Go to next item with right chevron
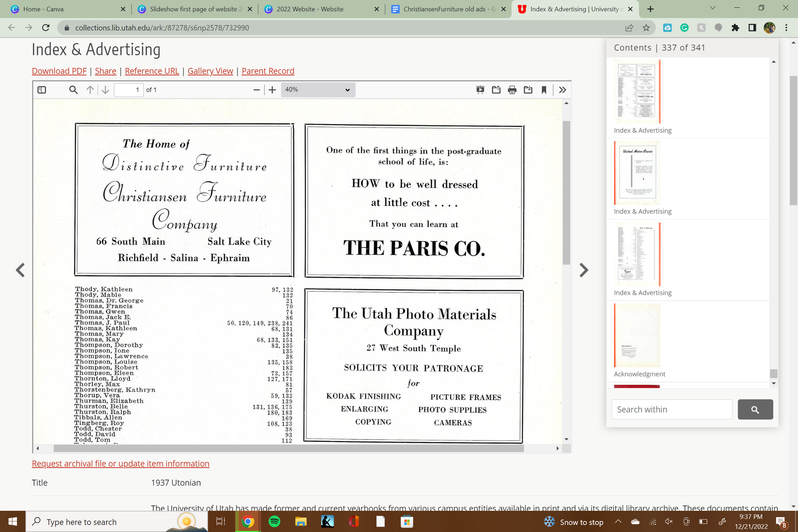Viewport: 798px width, 532px height. 584,270
